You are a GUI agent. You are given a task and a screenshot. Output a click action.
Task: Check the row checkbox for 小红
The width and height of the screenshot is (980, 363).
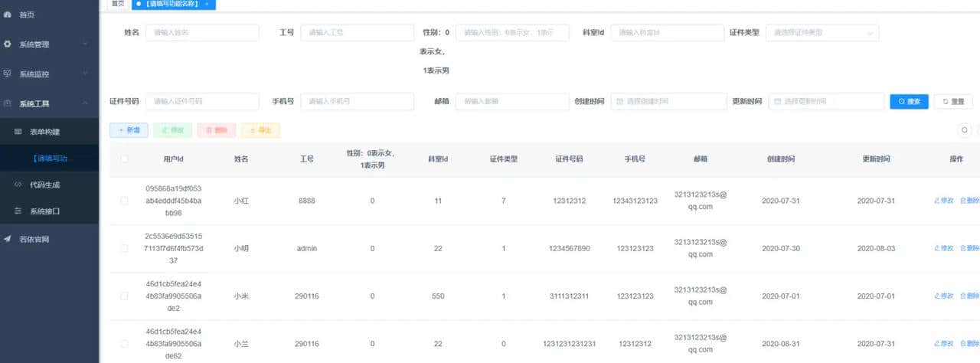(x=124, y=201)
